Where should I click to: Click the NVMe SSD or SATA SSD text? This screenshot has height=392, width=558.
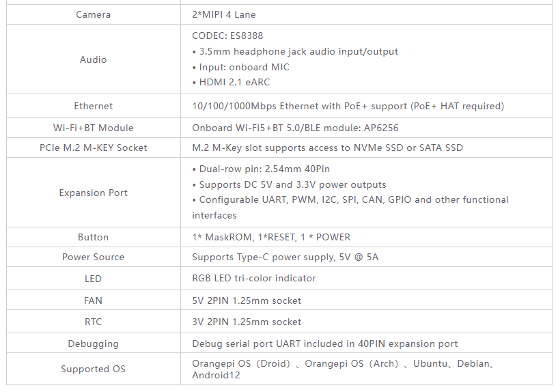tap(408, 148)
